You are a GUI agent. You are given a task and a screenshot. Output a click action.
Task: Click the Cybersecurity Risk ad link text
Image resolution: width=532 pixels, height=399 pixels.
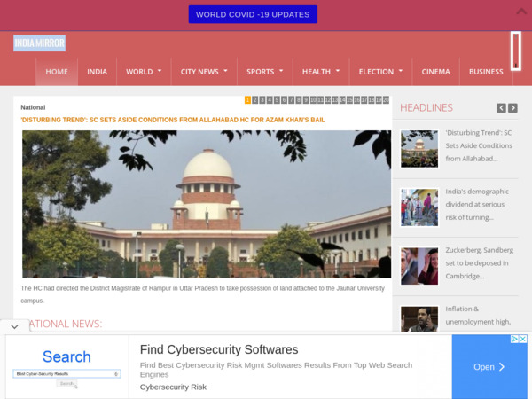click(x=173, y=387)
